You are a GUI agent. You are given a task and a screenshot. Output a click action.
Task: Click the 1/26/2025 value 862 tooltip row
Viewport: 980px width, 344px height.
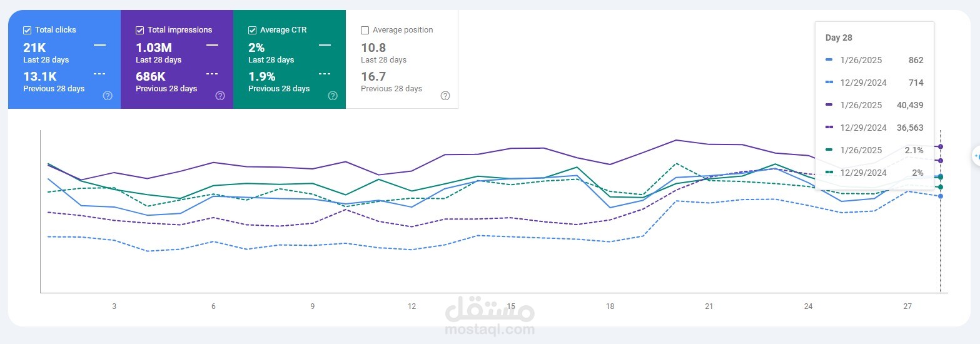click(874, 60)
